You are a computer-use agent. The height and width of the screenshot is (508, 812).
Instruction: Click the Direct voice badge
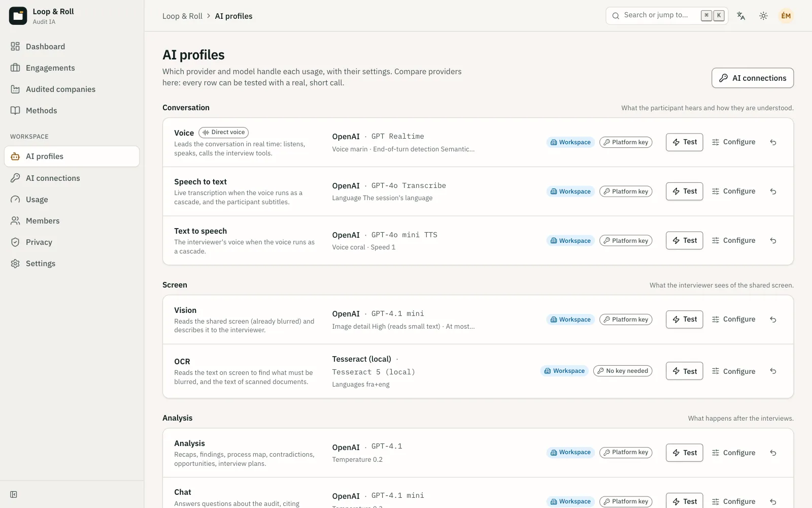click(x=223, y=133)
